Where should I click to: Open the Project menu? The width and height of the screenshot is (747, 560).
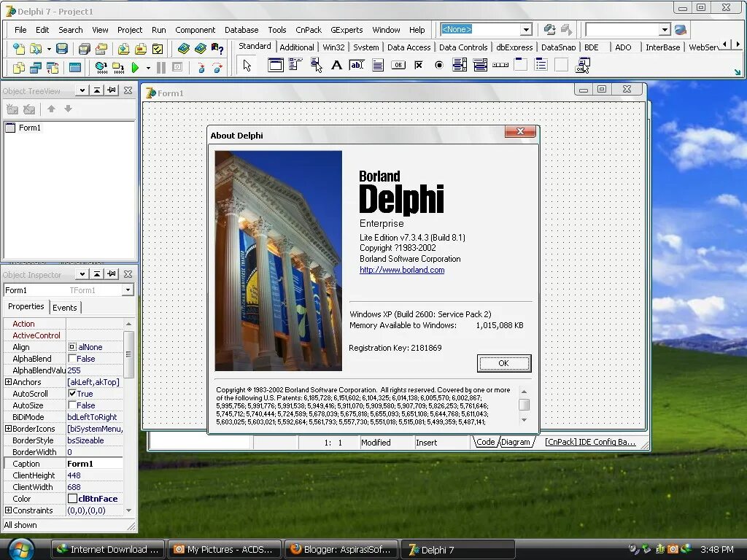point(130,29)
